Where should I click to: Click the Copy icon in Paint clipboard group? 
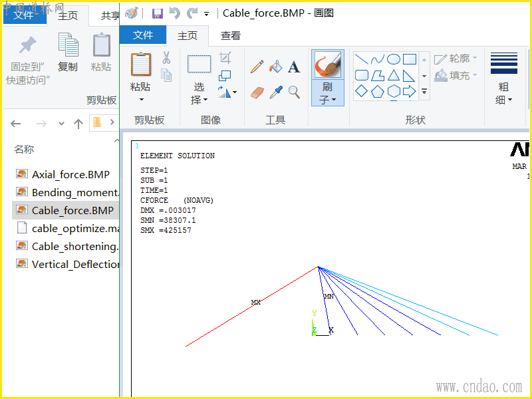coord(166,75)
